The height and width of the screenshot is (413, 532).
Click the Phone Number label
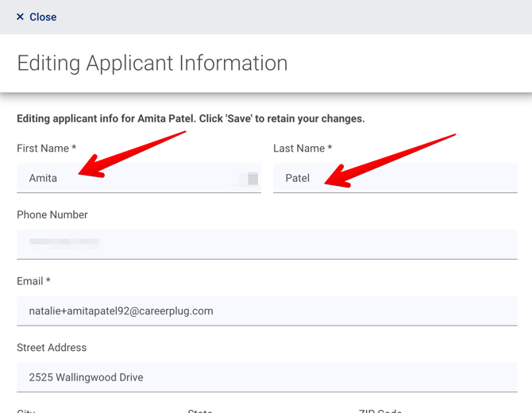[52, 214]
